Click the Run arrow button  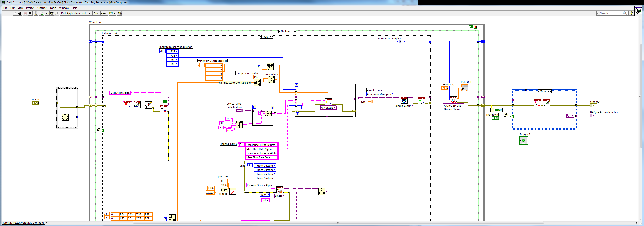point(15,13)
